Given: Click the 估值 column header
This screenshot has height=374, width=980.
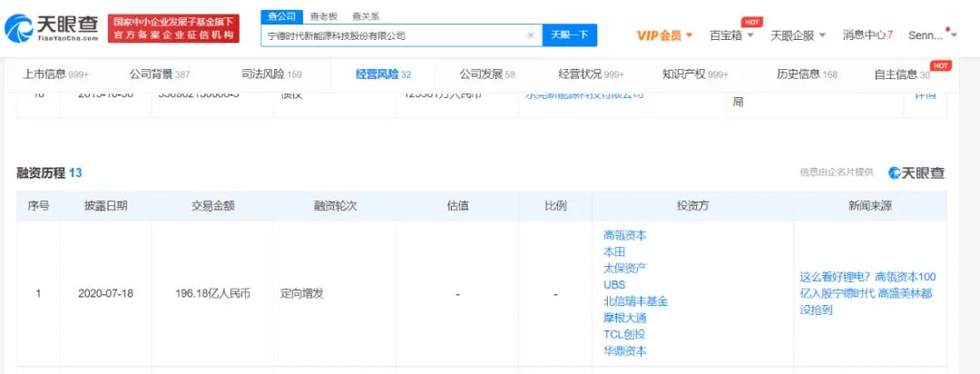Looking at the screenshot, I should [x=457, y=206].
